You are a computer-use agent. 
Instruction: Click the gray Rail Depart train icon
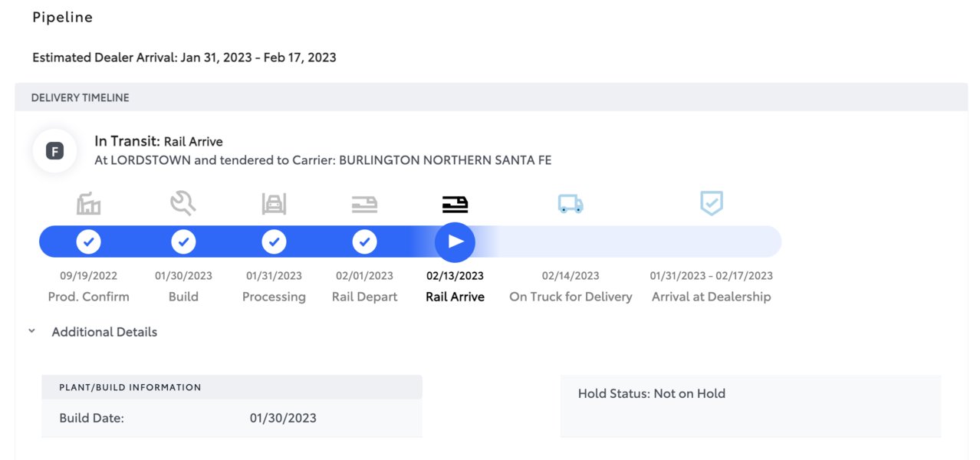click(364, 204)
